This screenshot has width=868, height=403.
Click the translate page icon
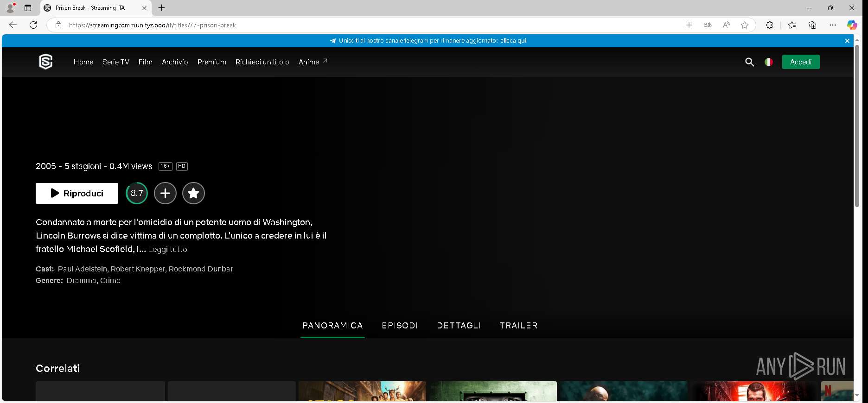(x=708, y=25)
